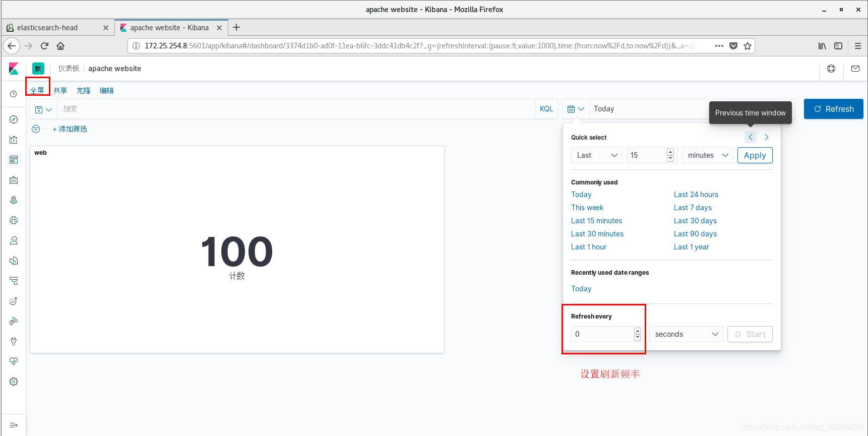
Task: Open Visualize chart icon in sidebar
Action: pyautogui.click(x=14, y=140)
